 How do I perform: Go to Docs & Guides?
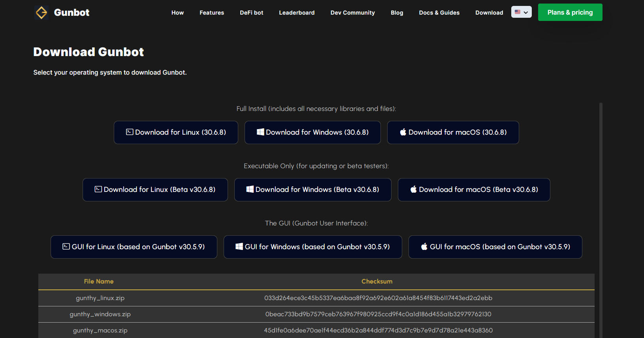439,13
